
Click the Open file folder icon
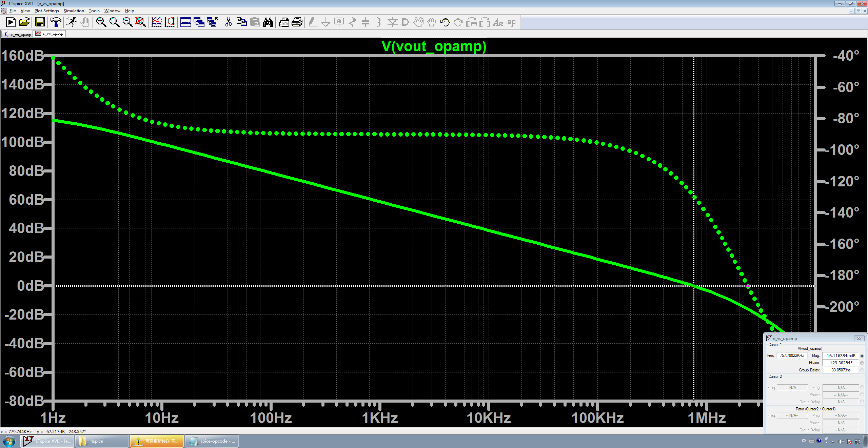(x=24, y=22)
